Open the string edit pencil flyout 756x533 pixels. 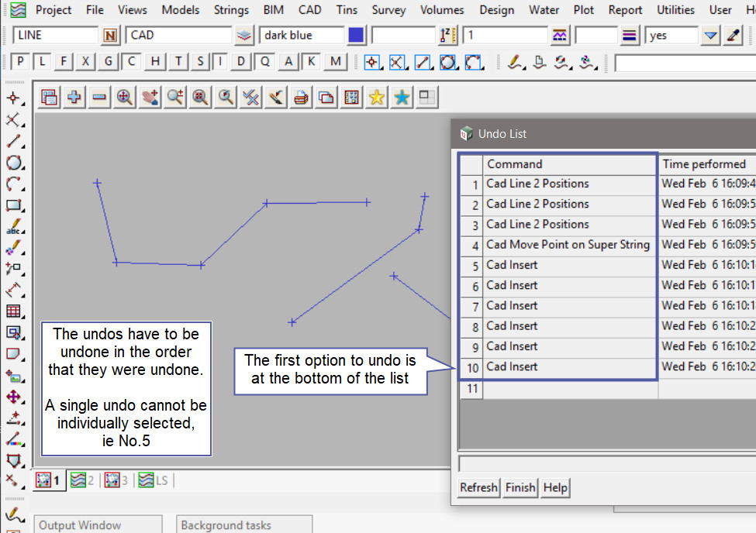[516, 62]
